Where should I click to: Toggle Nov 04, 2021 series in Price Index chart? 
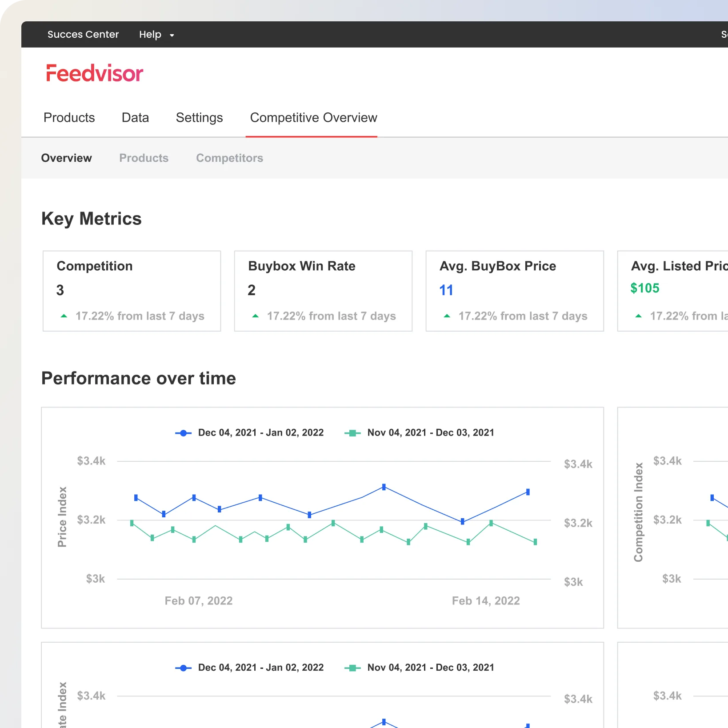click(431, 432)
